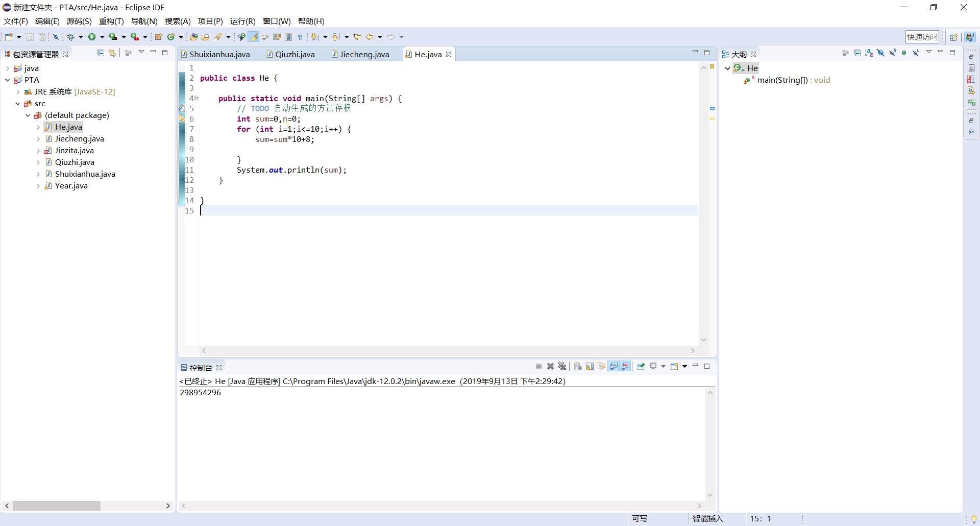Select main(String[]) method in Outline

(x=794, y=80)
